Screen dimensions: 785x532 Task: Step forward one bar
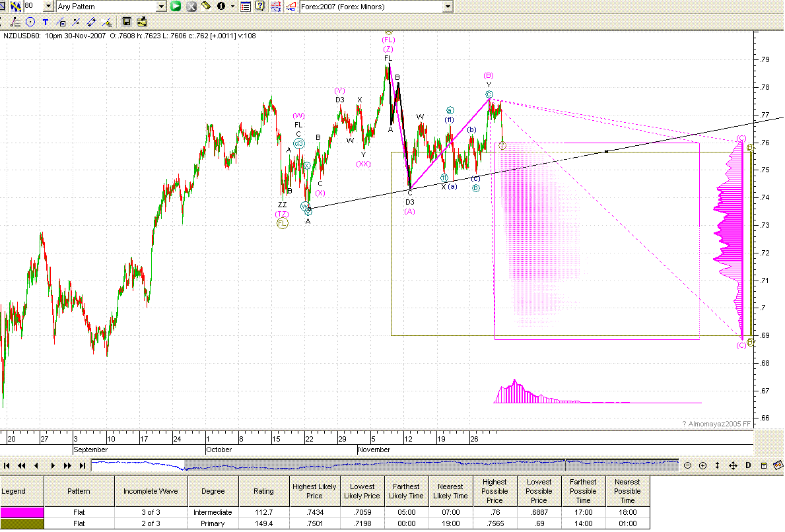coord(53,465)
